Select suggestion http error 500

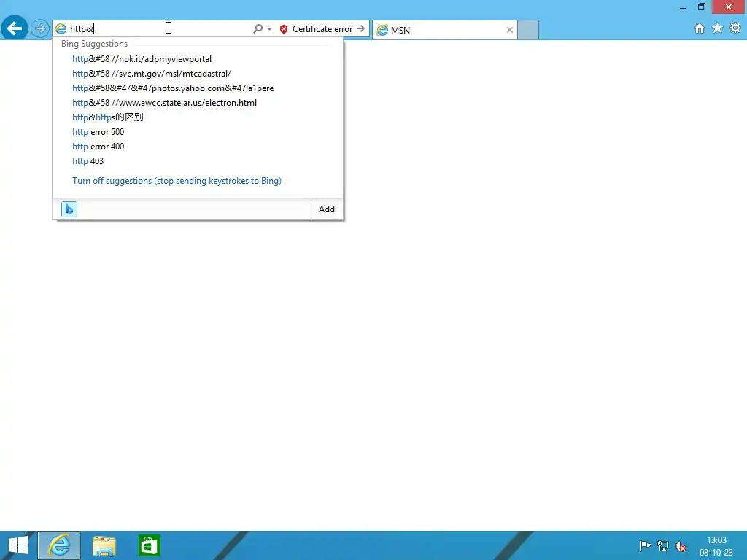point(198,132)
